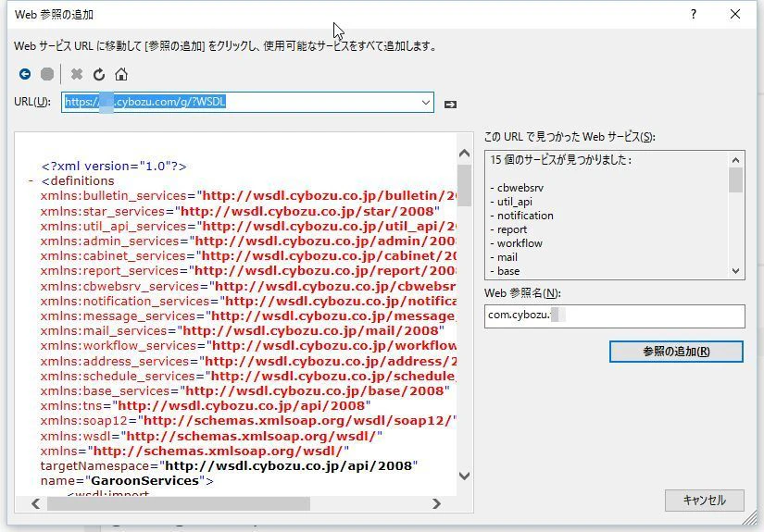Click the xml version declaration line

tap(114, 166)
